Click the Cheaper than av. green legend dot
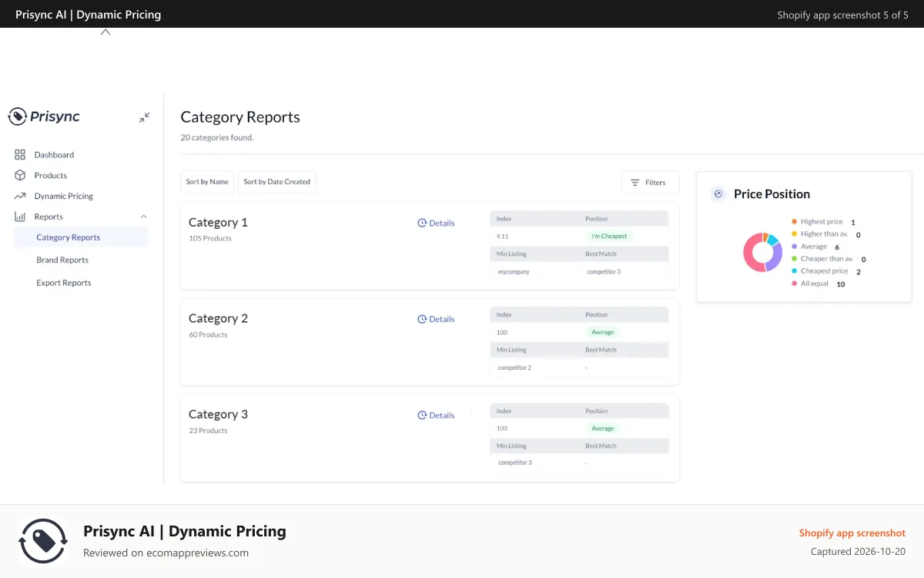Screen dimensions: 924x578 click(794, 259)
